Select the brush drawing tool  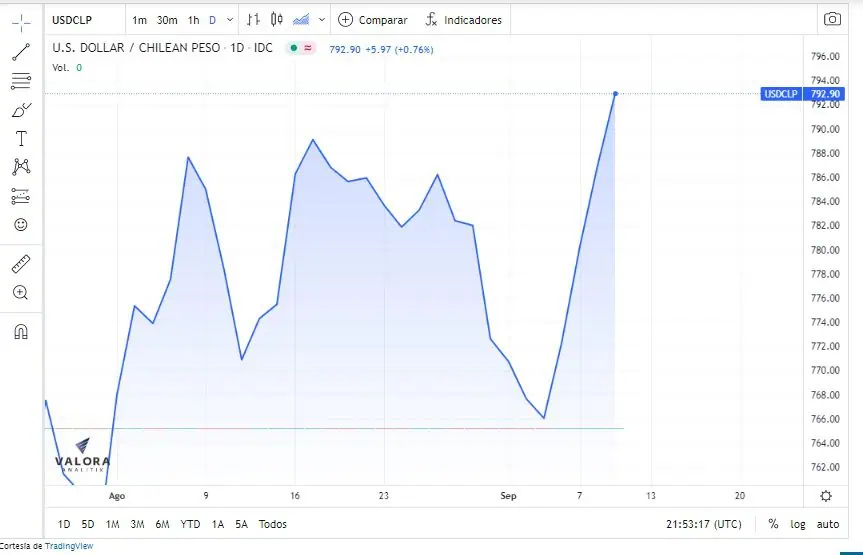[x=21, y=110]
